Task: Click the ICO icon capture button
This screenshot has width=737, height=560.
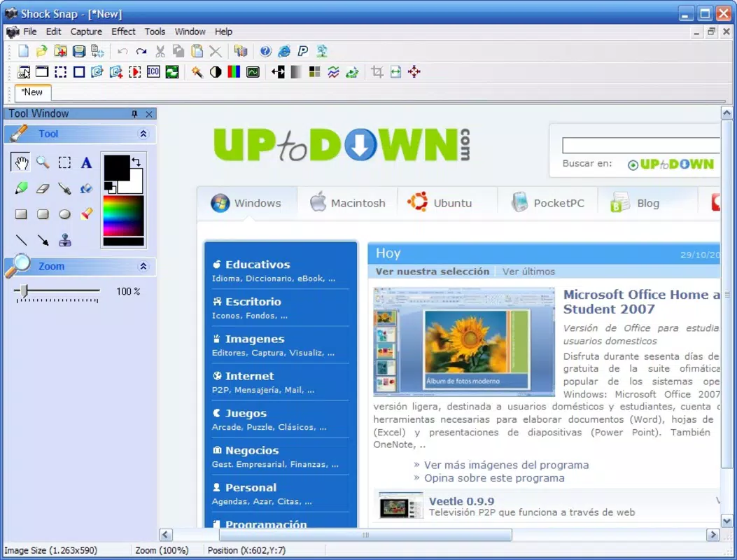Action: point(153,72)
